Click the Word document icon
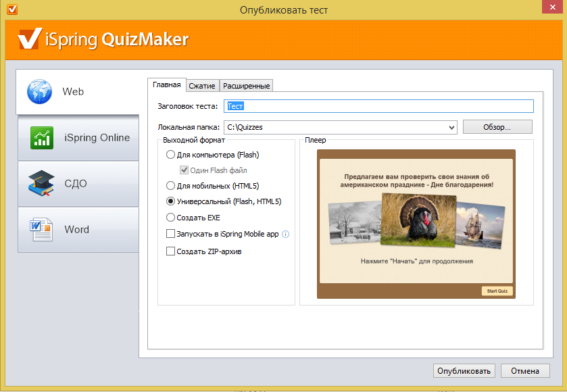567x392 pixels. point(41,229)
